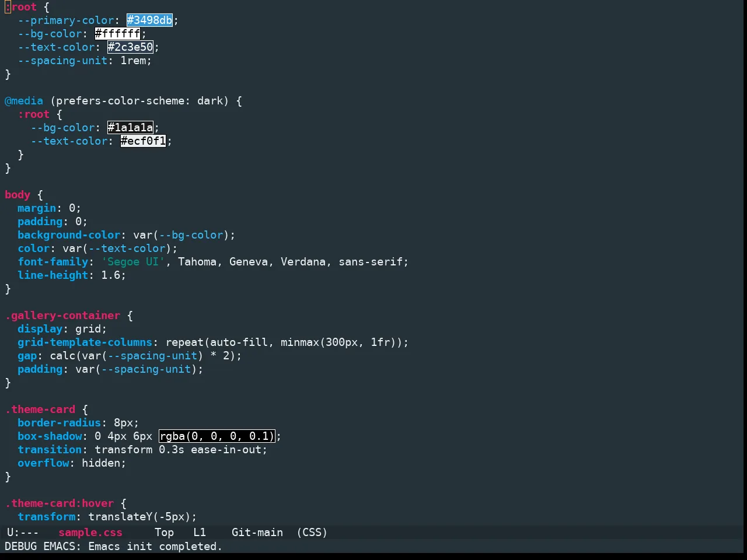Click var(--text-color) in the body rule

click(x=117, y=249)
